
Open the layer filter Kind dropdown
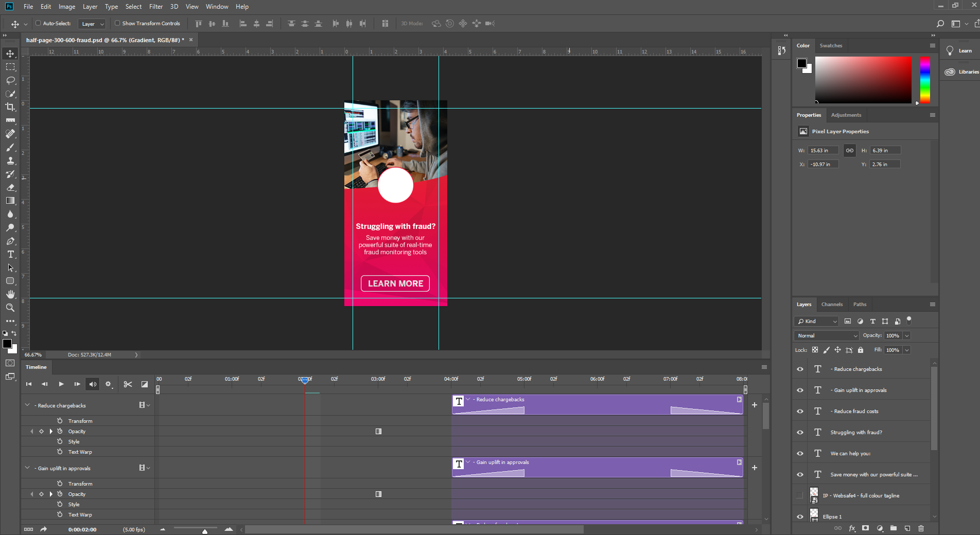(x=817, y=322)
